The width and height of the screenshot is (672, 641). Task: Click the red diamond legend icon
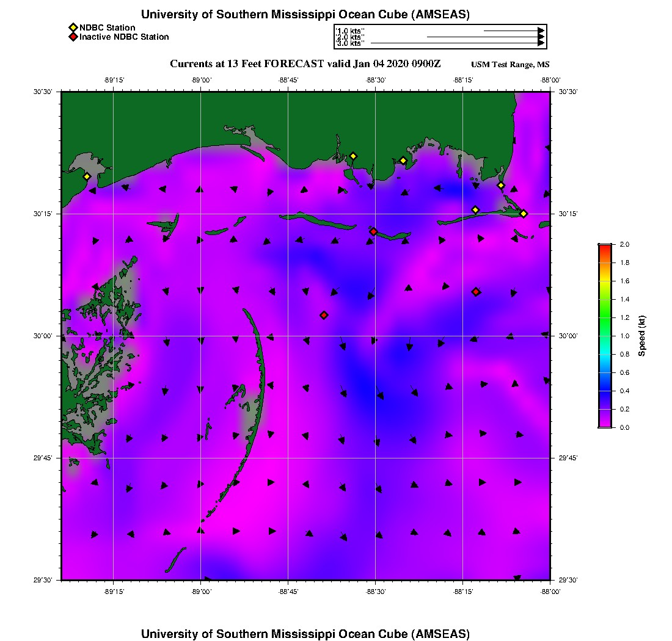73,37
